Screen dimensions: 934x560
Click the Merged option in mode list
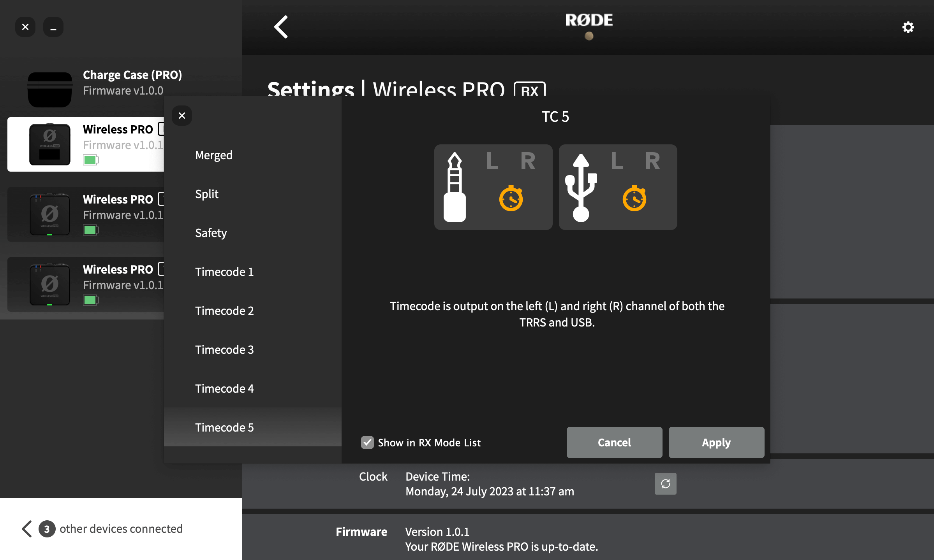[x=213, y=154]
